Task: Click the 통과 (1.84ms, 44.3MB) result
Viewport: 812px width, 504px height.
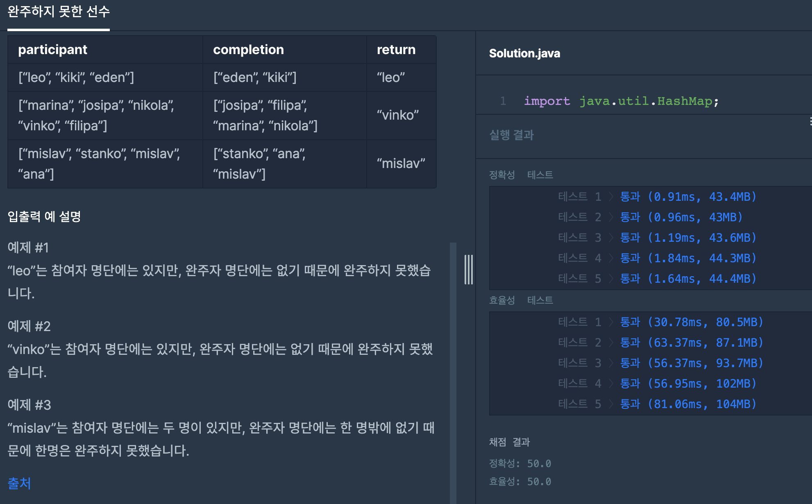Action: pyautogui.click(x=688, y=259)
